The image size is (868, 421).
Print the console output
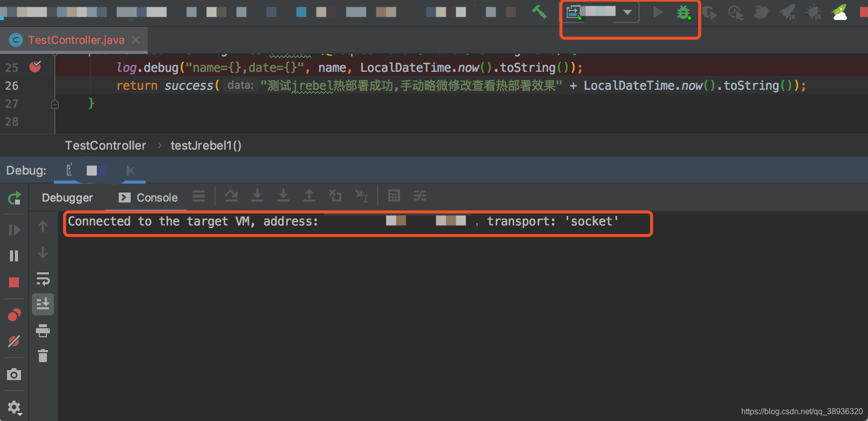click(x=43, y=330)
